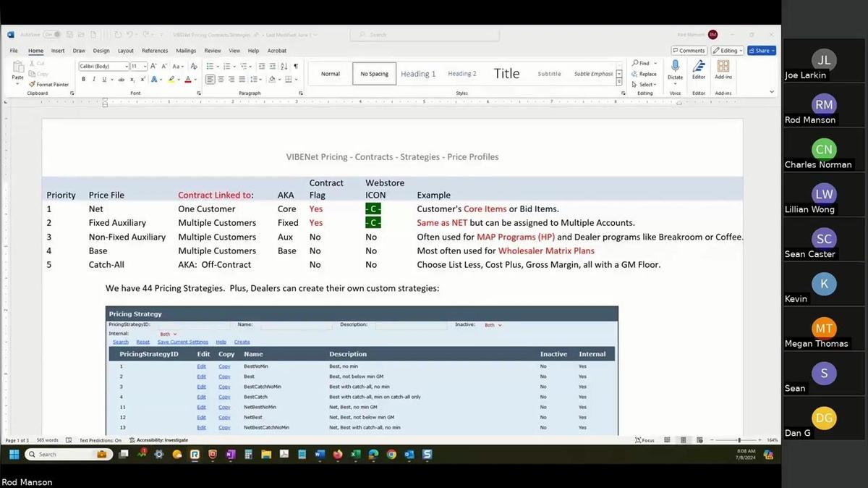The height and width of the screenshot is (488, 868).
Task: Toggle bulleted list formatting
Action: tap(208, 66)
